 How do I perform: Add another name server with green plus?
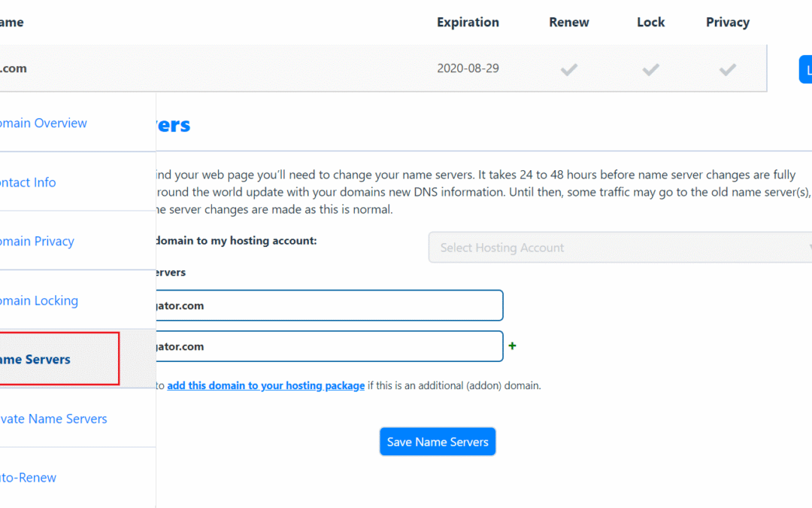pyautogui.click(x=513, y=346)
